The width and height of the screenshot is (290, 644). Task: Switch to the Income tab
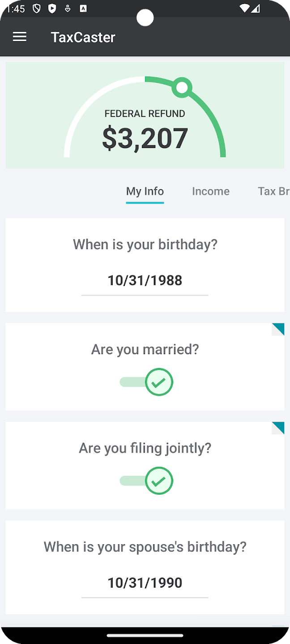[211, 191]
